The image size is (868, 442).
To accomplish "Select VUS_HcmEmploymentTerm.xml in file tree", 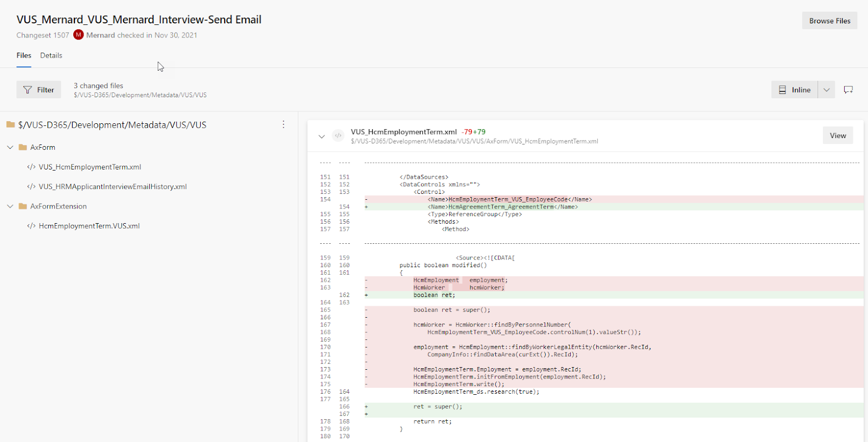I will [90, 167].
